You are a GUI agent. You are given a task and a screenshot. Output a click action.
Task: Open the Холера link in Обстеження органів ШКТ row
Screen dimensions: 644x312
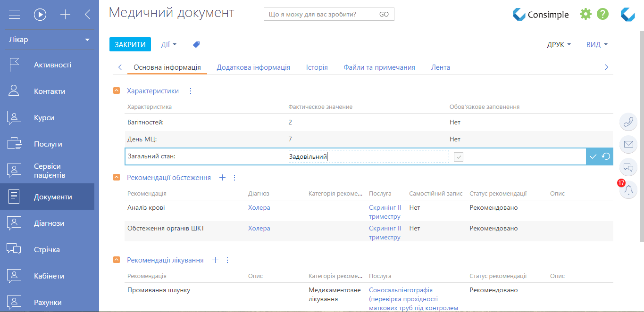click(259, 229)
